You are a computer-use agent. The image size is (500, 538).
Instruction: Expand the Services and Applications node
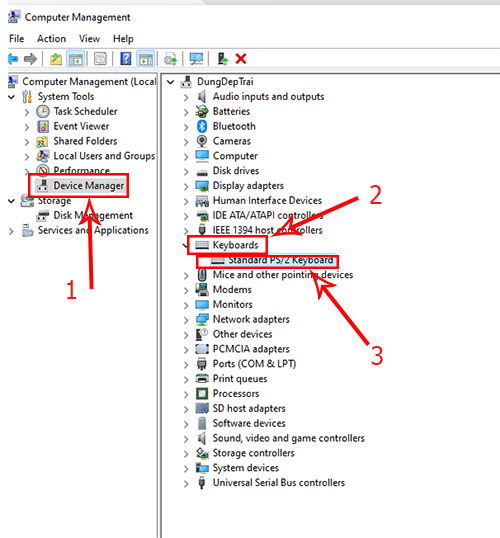(12, 231)
